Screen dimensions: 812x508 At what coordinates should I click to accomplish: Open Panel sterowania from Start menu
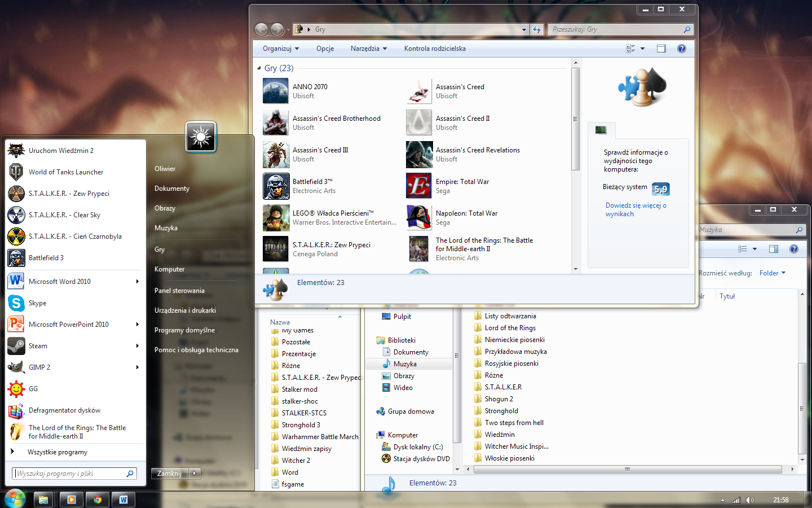click(x=179, y=291)
